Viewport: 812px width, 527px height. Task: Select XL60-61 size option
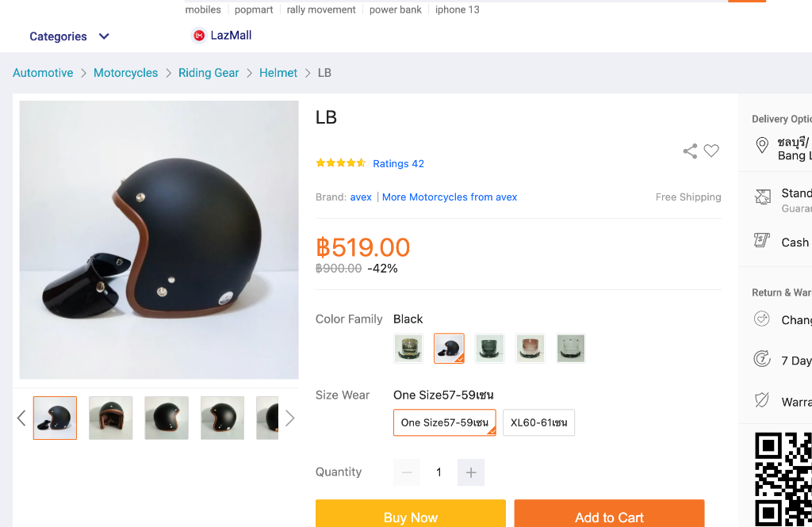point(538,422)
